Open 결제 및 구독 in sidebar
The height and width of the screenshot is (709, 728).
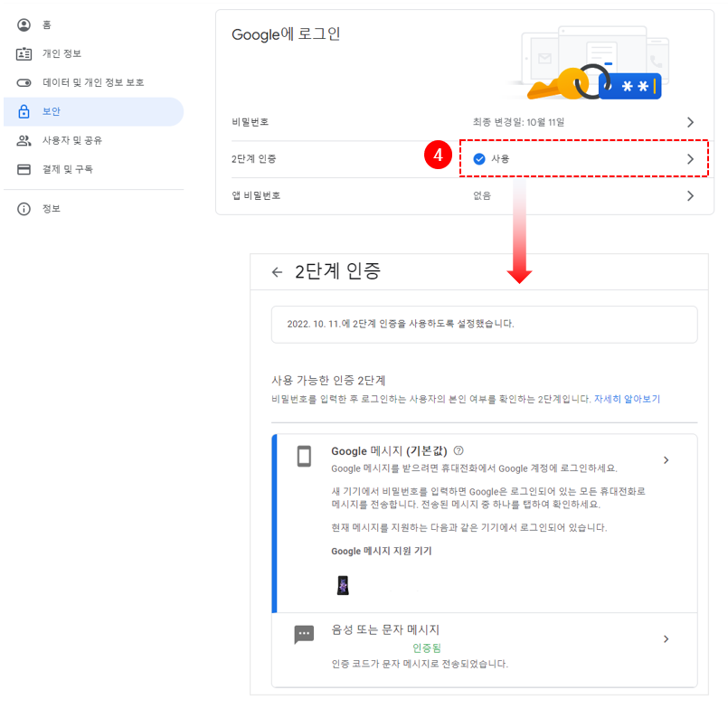94,169
